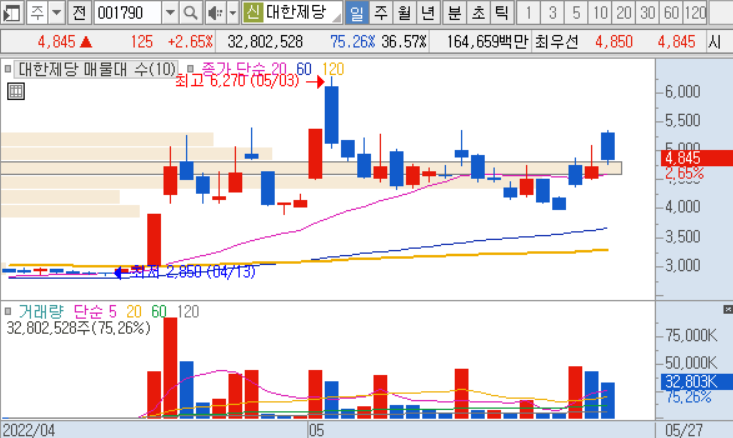Expand the stock code history dropdown
Viewport: 733px width, 438px height.
pos(170,13)
